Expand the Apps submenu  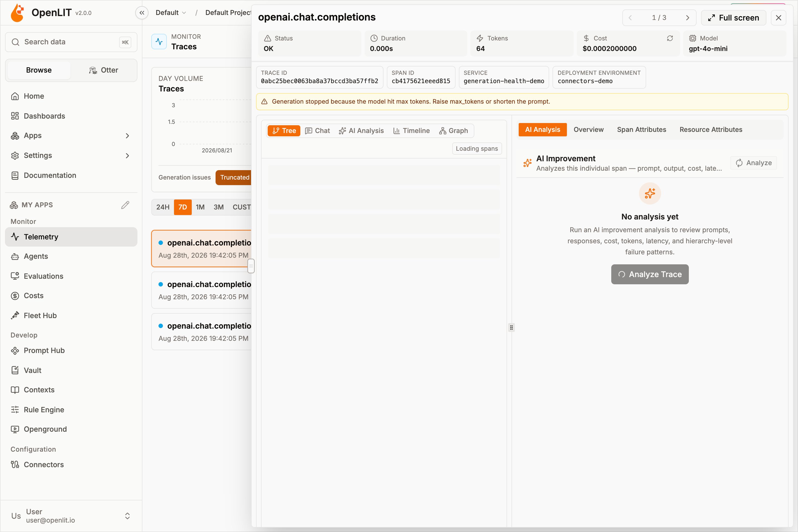[71, 136]
